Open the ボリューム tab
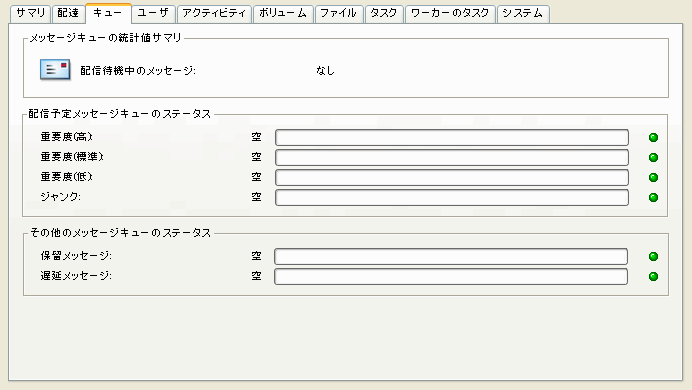Image resolution: width=692 pixels, height=390 pixels. pos(283,13)
